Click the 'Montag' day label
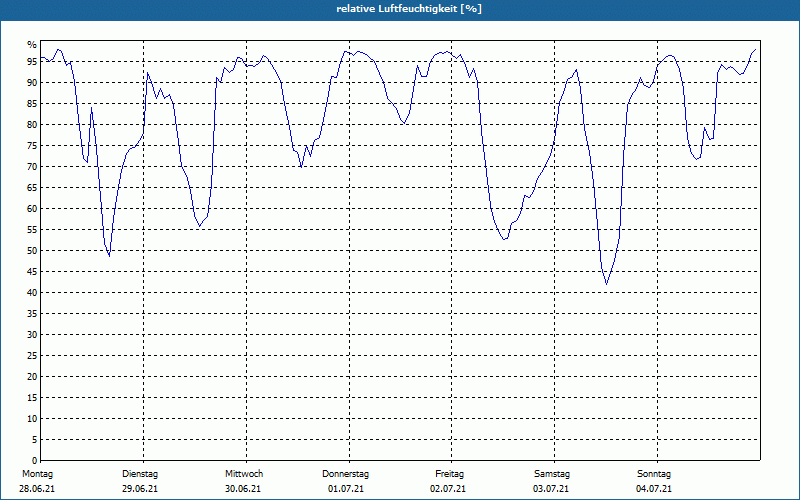This screenshot has width=800, height=500. 37,474
